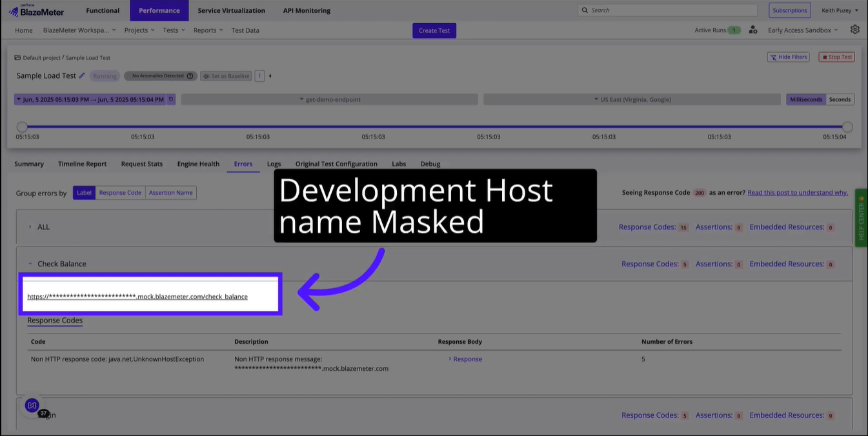Group errors by Label
Viewport: 868px width, 436px height.
(85, 192)
